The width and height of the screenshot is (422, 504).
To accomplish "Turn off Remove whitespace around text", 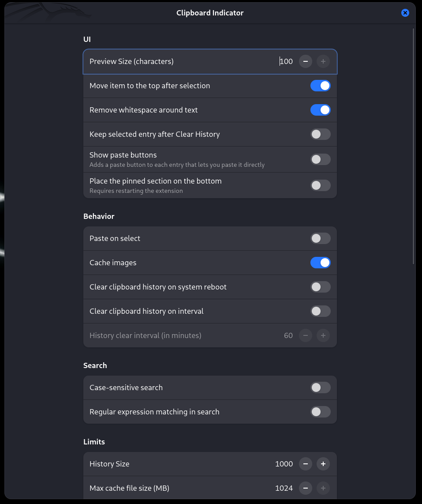I will coord(320,110).
